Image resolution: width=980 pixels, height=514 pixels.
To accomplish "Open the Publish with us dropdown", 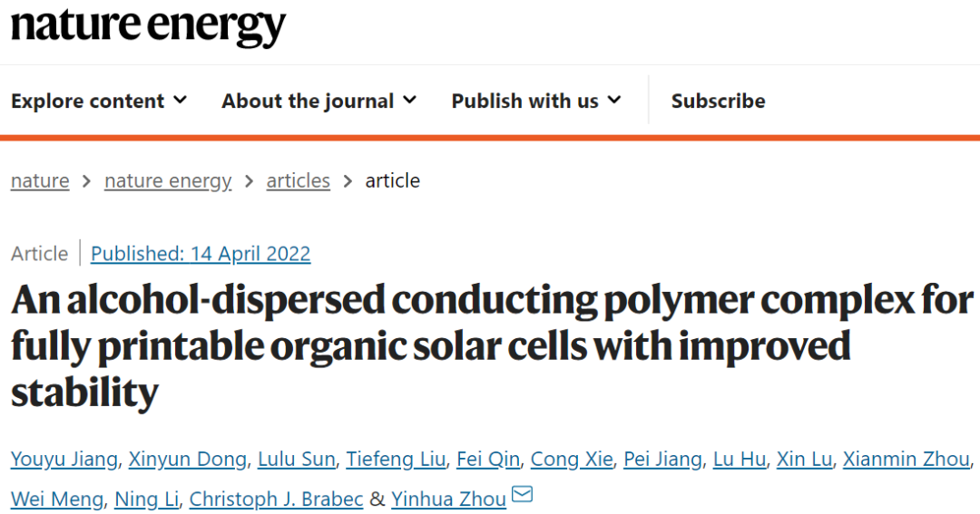I will point(536,101).
